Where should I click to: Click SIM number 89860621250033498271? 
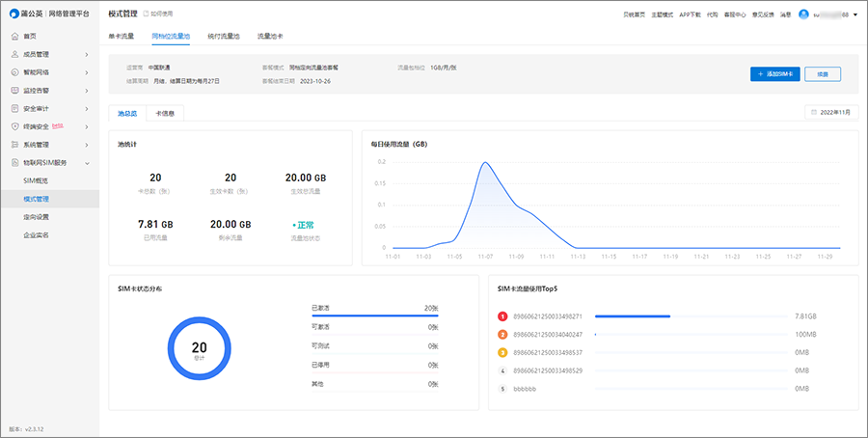548,316
